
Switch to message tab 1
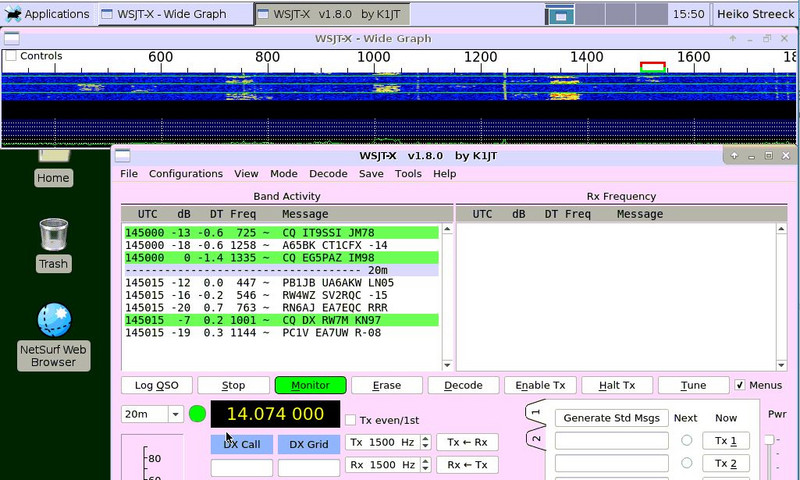tap(536, 412)
